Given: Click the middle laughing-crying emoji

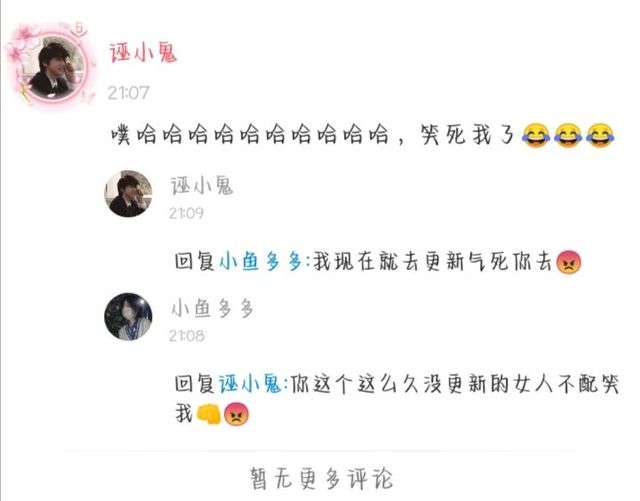Looking at the screenshot, I should coord(568,135).
